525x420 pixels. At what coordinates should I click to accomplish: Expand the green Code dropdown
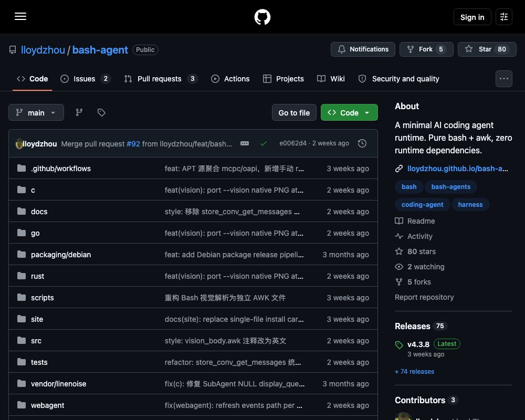349,112
